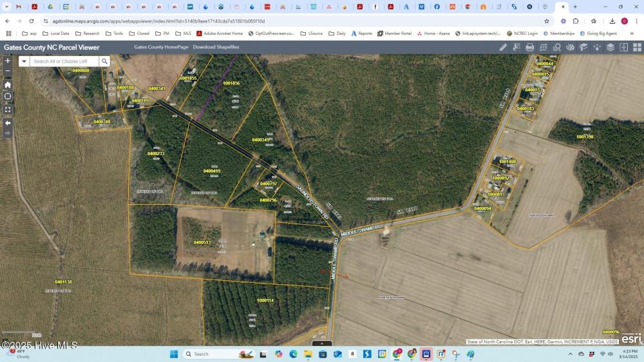
Task: Expand the bottom attribute table handle
Action: (322, 343)
